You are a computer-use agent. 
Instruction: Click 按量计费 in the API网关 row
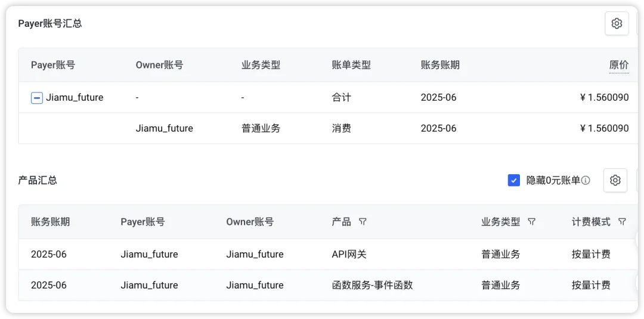pyautogui.click(x=591, y=255)
